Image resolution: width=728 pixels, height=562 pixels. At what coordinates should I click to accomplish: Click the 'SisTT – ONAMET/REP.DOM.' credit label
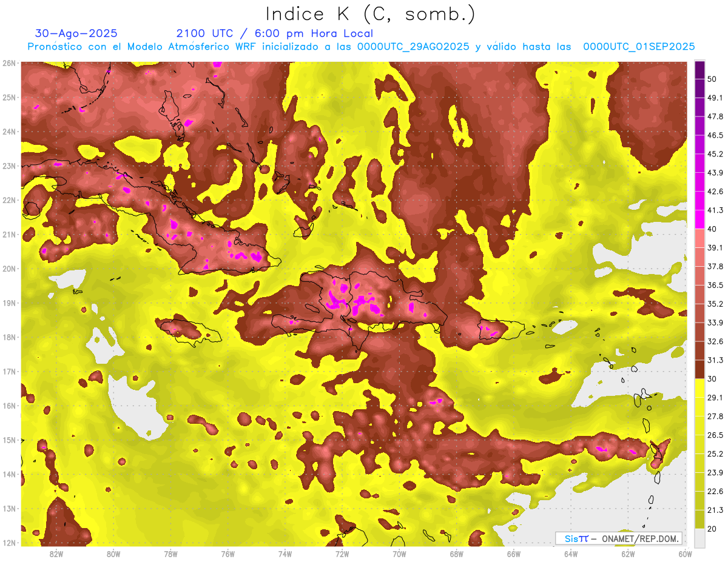tap(620, 538)
